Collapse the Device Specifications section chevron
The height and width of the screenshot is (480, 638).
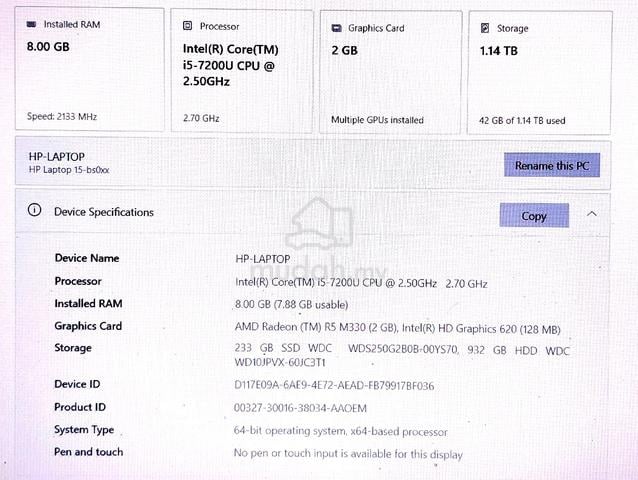592,214
